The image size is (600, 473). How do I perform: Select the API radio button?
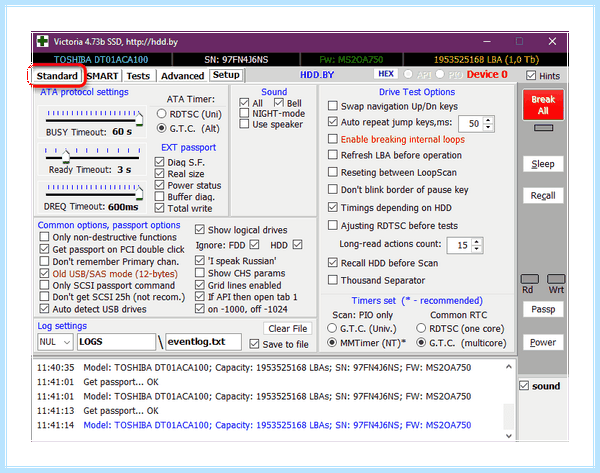pos(408,74)
